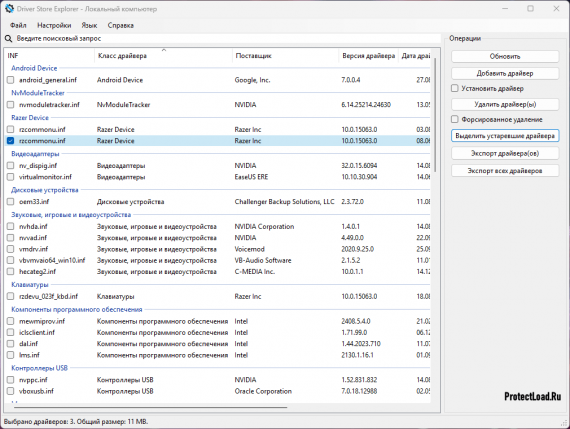The image size is (570, 429).
Task: Check the oem33.inf driver checkbox
Action: [x=11, y=202]
